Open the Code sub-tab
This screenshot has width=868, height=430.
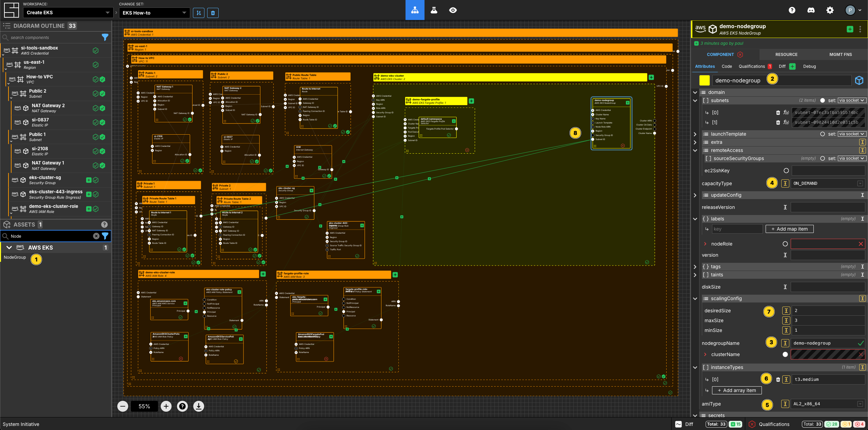point(727,66)
